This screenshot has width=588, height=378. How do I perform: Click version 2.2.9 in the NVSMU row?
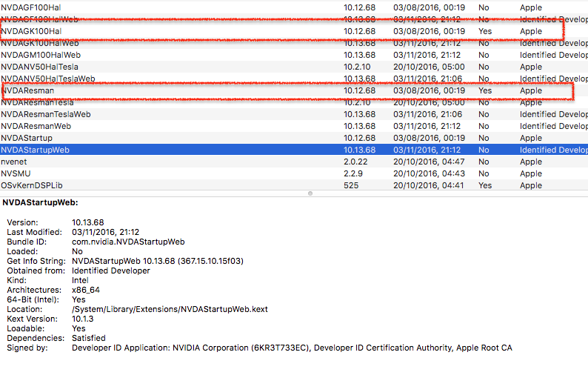tap(353, 173)
